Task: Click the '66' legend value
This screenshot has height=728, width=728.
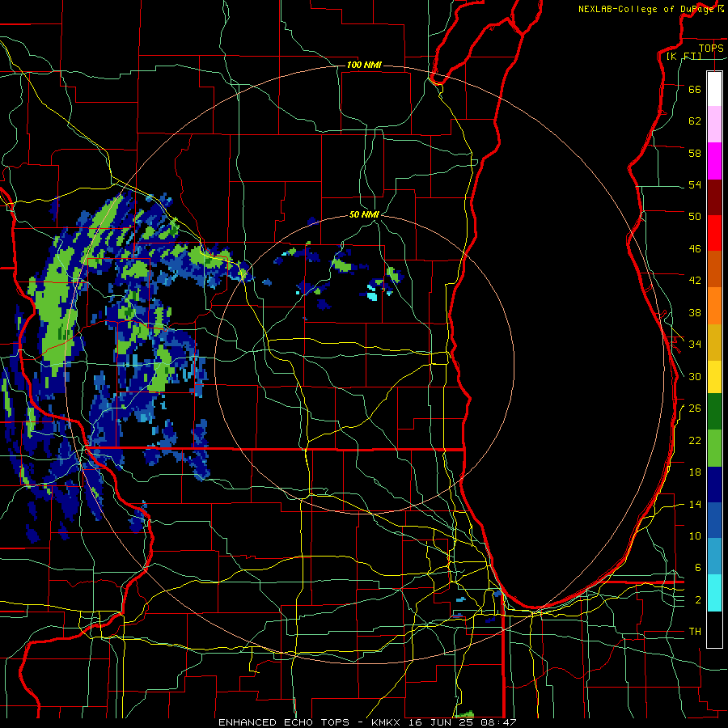Action: point(695,89)
